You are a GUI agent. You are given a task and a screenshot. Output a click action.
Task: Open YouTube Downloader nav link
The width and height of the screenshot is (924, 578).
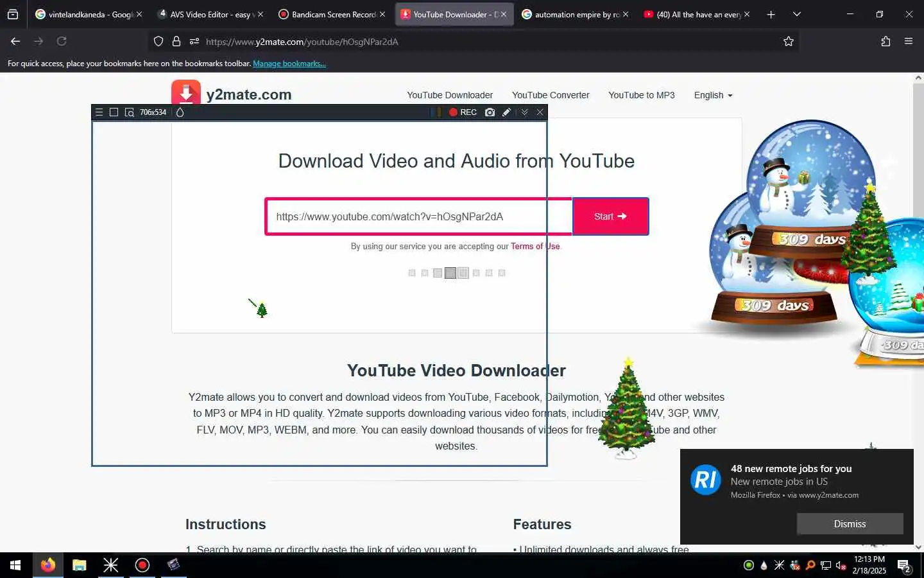(x=450, y=95)
